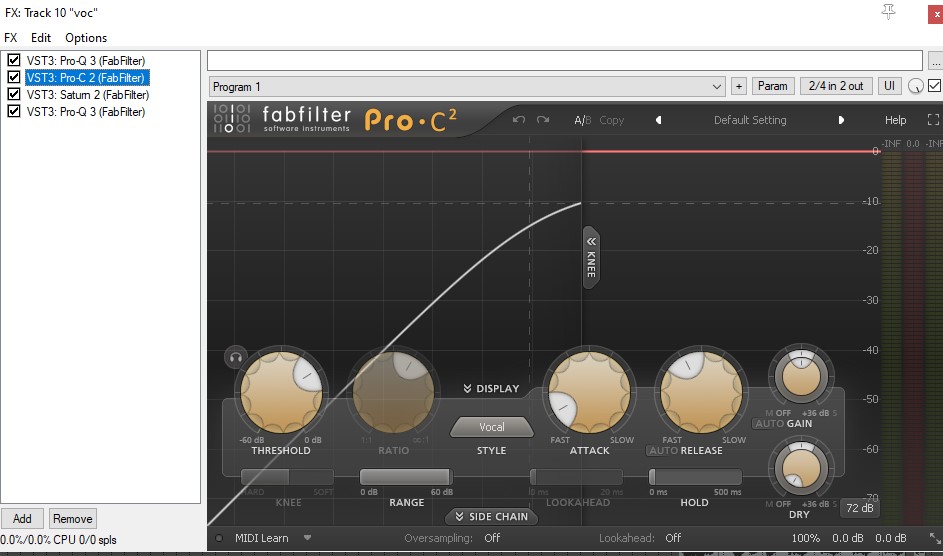Enable AUTO release toggle

(663, 450)
